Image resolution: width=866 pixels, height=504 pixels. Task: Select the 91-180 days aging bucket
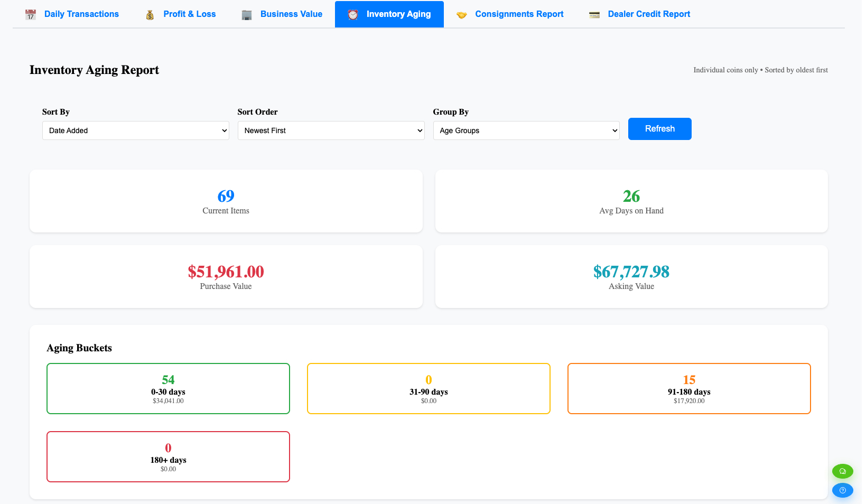689,389
